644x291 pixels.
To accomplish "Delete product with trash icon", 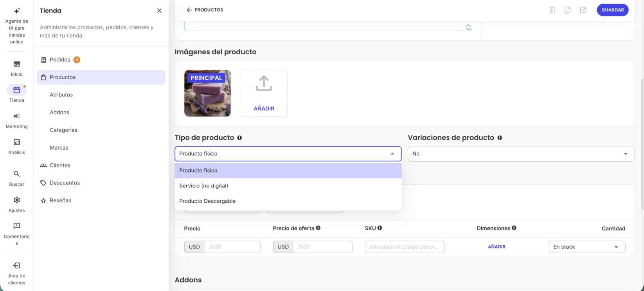I will coord(552,10).
